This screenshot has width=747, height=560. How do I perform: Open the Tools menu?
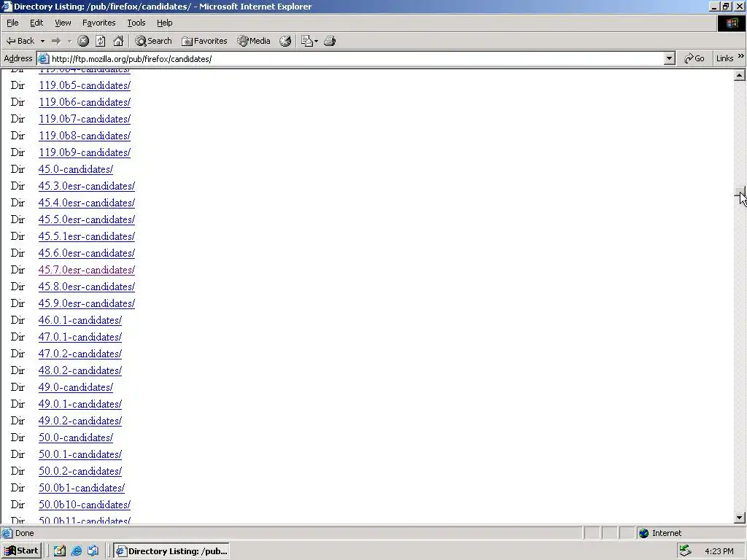(x=136, y=23)
